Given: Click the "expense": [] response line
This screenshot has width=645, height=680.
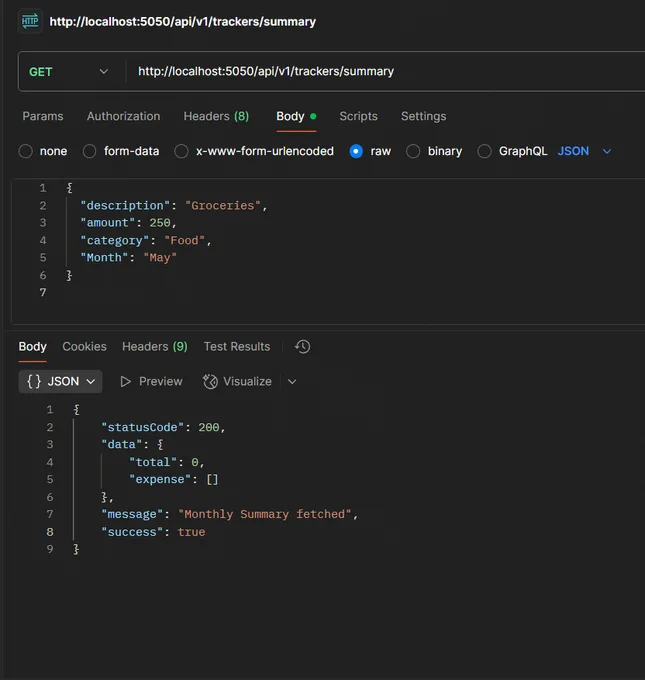Looking at the screenshot, I should 174,479.
